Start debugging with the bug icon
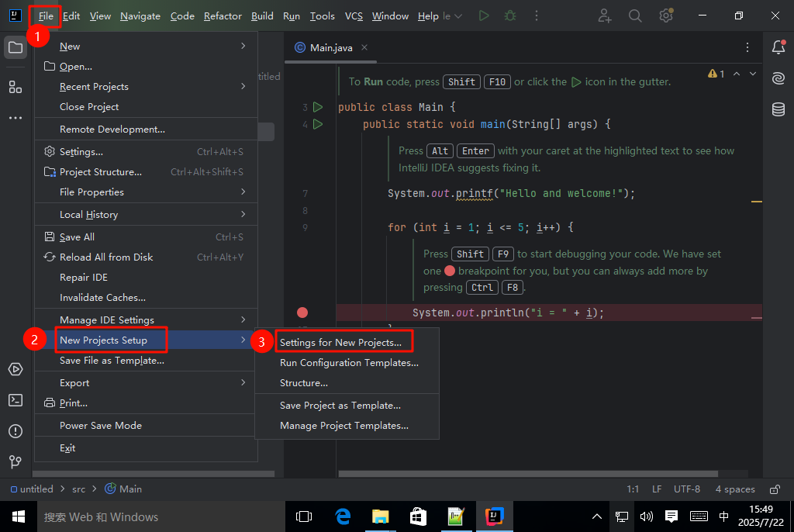This screenshot has width=794, height=532. pyautogui.click(x=510, y=16)
